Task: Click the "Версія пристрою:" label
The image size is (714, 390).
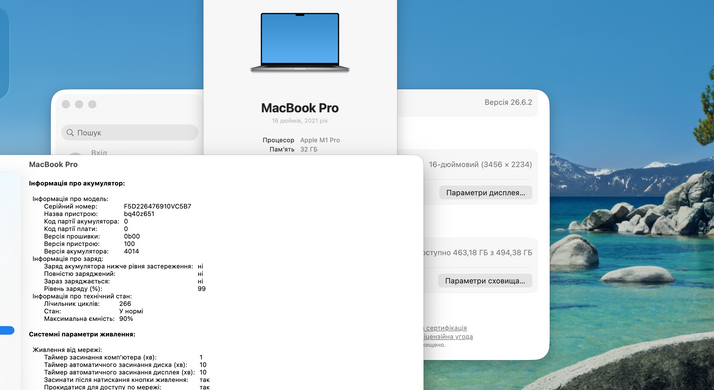Action: tap(71, 244)
